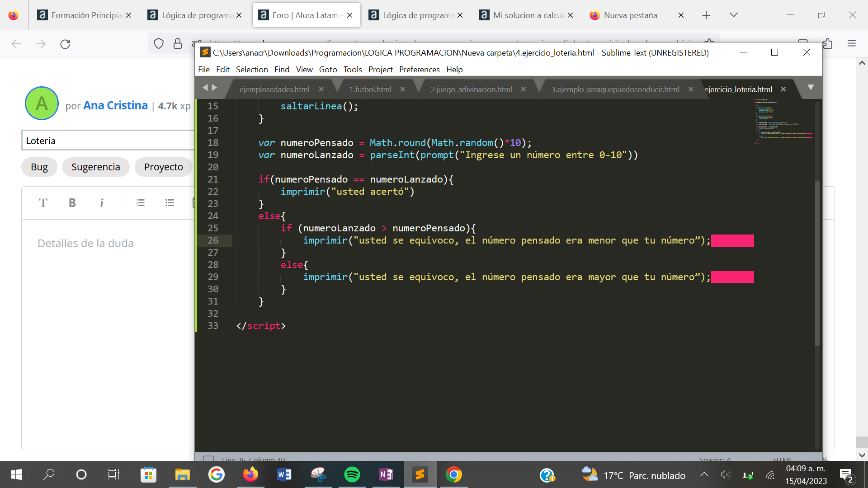868x488 pixels.
Task: Click the green A avatar
Action: tap(42, 103)
